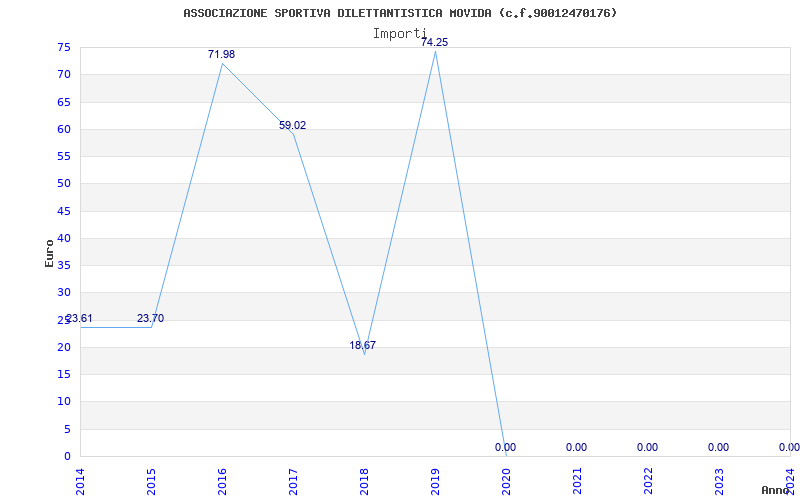Click the 5 y-axis tick label
The width and height of the screenshot is (800, 500).
(67, 429)
